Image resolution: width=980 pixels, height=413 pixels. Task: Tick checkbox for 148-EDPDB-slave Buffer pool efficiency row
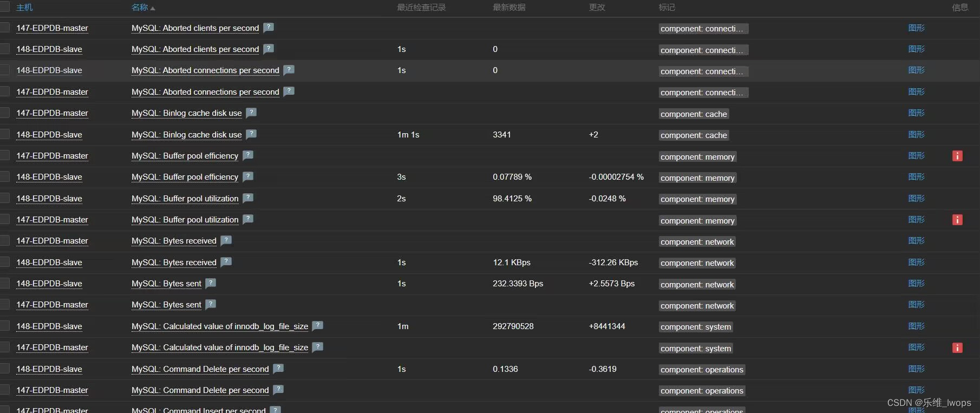tap(5, 176)
